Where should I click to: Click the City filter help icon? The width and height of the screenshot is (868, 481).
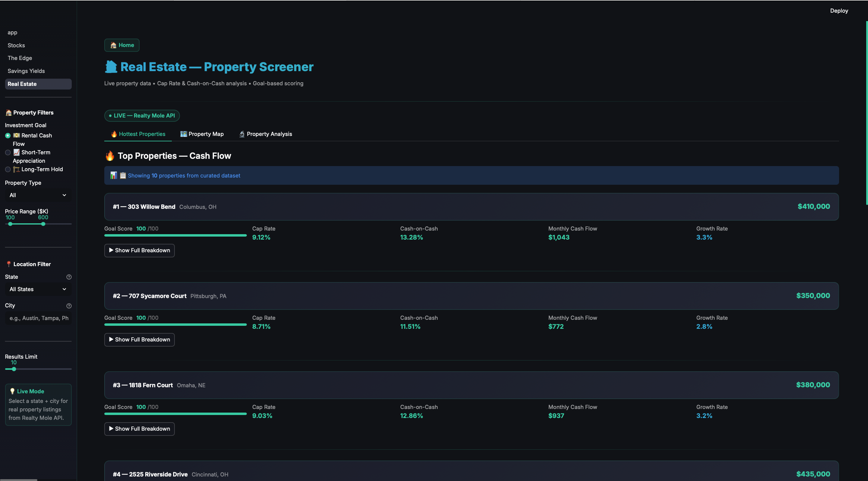coord(69,306)
